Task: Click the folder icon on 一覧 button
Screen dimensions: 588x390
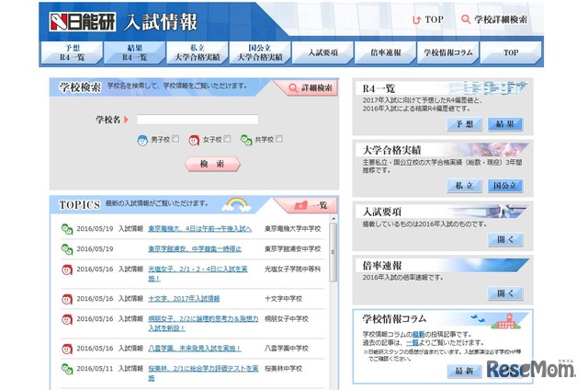Action: point(301,205)
